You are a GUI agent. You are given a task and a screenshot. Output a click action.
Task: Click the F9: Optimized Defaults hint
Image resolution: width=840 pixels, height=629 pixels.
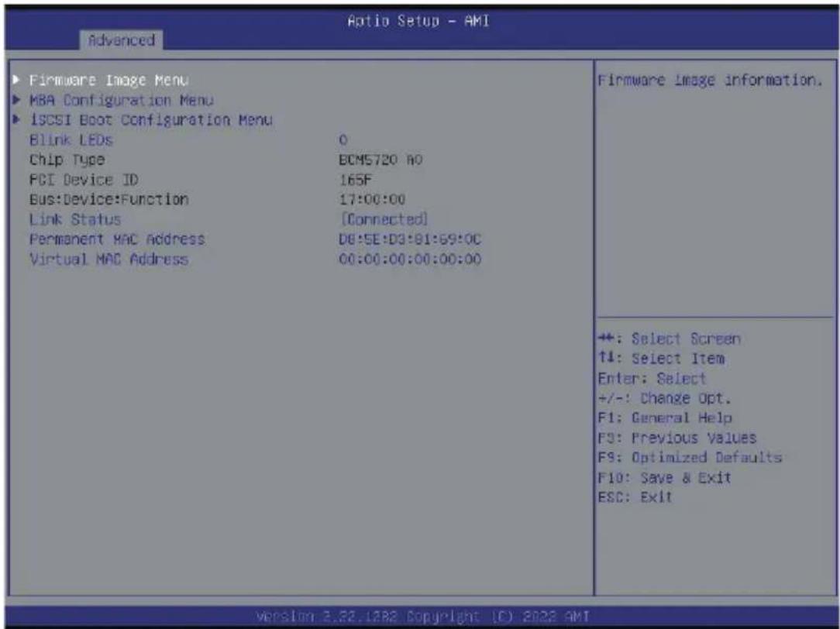690,458
